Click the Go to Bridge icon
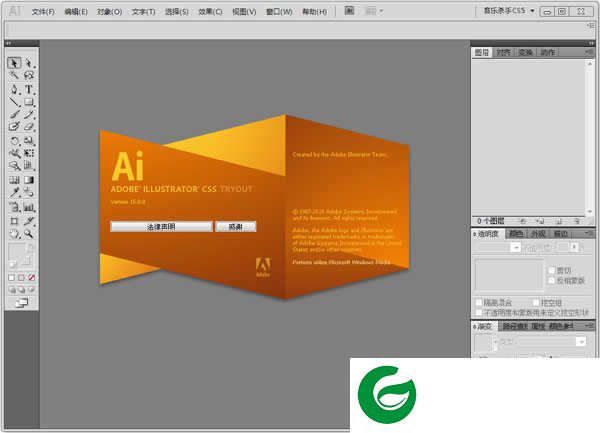 pyautogui.click(x=349, y=11)
